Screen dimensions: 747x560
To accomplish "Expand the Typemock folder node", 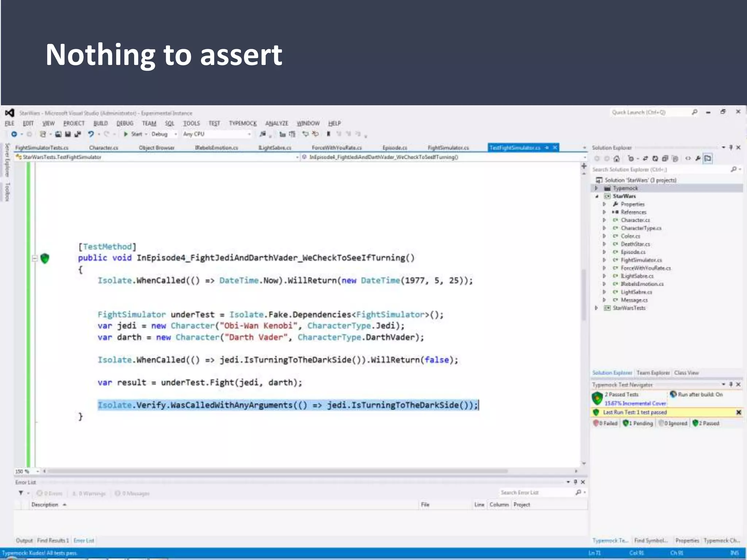I will (596, 188).
